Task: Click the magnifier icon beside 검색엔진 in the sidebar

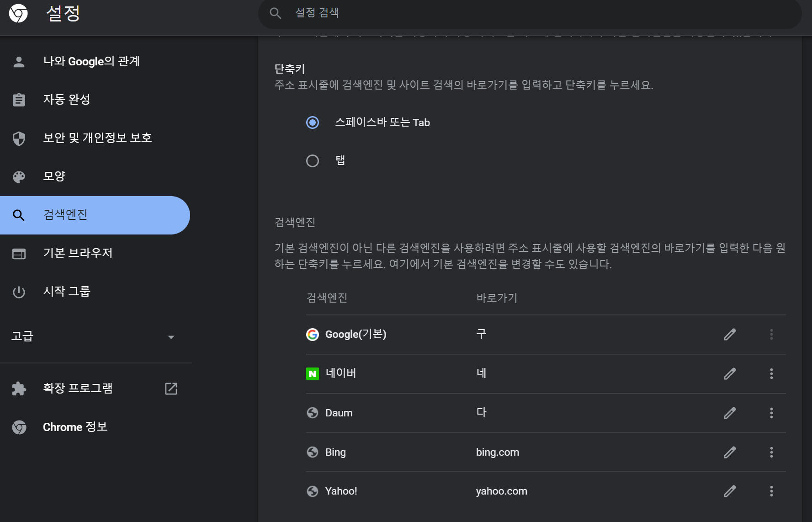Action: [19, 215]
